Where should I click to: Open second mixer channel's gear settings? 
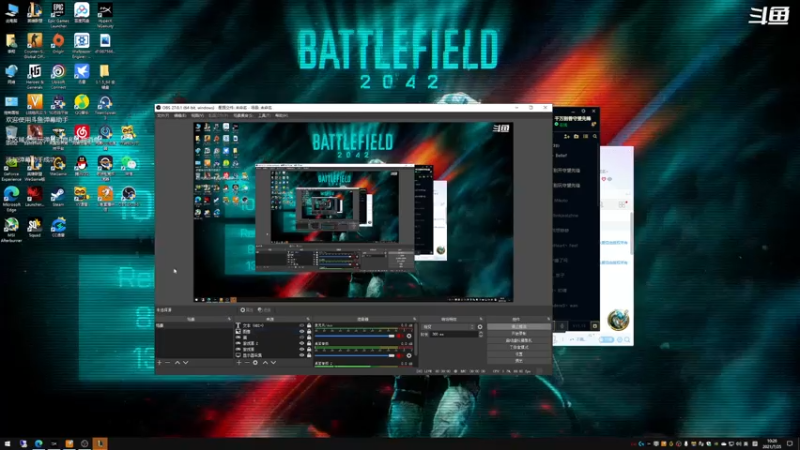tap(409, 356)
